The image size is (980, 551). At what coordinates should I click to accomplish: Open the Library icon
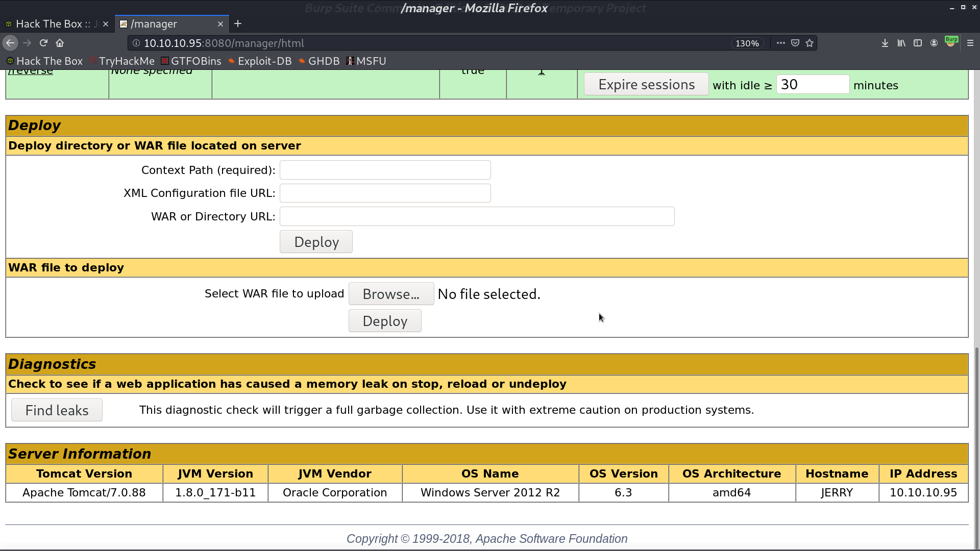(x=901, y=43)
